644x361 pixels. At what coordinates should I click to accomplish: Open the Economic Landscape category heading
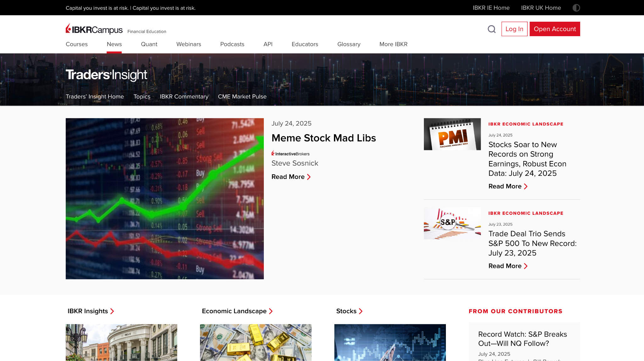pyautogui.click(x=237, y=311)
